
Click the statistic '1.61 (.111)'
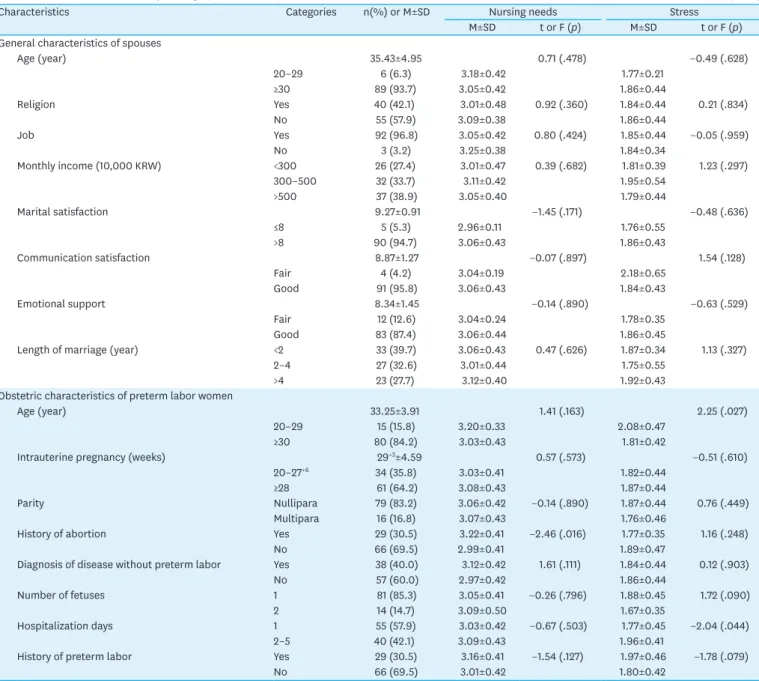pyautogui.click(x=559, y=565)
